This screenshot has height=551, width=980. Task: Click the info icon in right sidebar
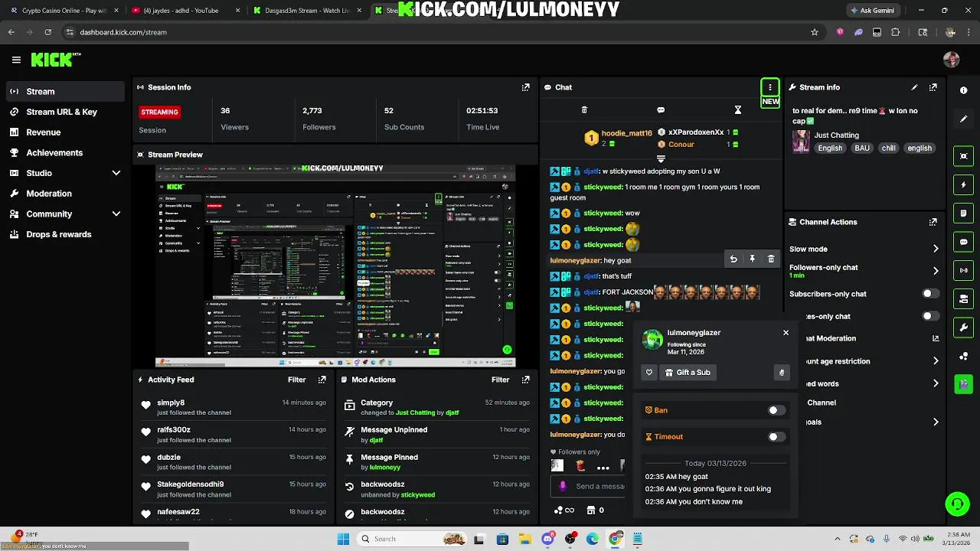coord(963,90)
